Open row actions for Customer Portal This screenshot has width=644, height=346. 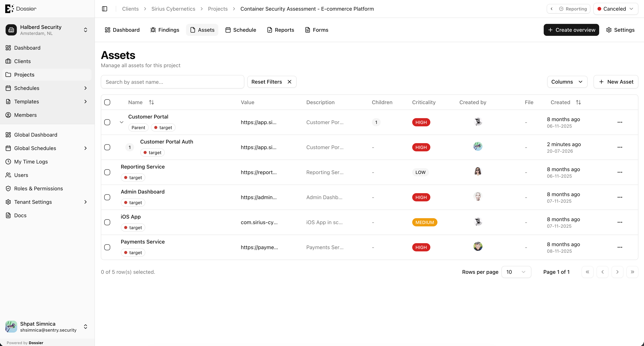pos(620,122)
